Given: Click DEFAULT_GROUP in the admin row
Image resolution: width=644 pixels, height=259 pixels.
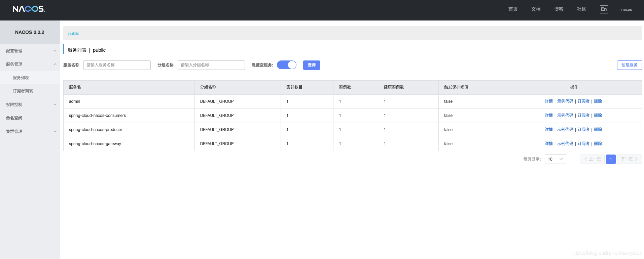Looking at the screenshot, I should pyautogui.click(x=217, y=101).
